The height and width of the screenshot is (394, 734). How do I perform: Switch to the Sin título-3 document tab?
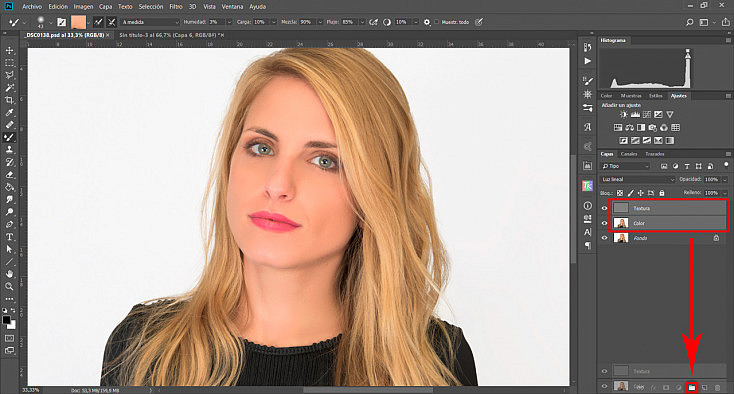[x=169, y=35]
